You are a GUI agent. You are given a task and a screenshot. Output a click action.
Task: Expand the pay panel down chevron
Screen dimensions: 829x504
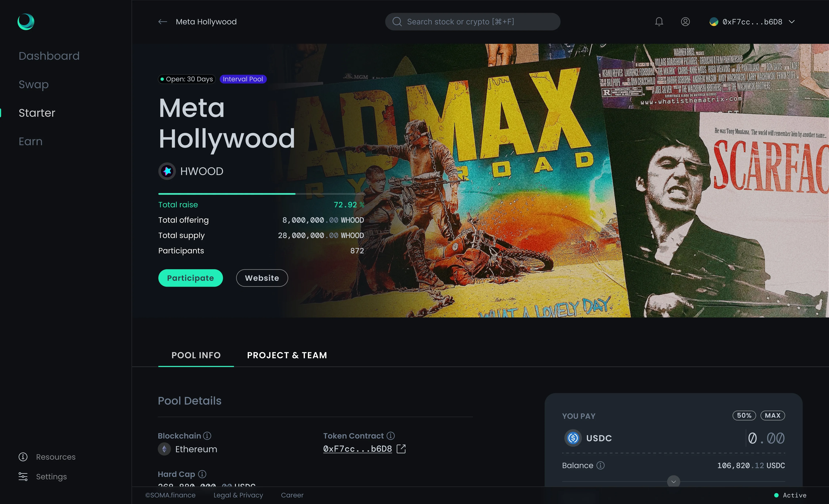point(673,482)
